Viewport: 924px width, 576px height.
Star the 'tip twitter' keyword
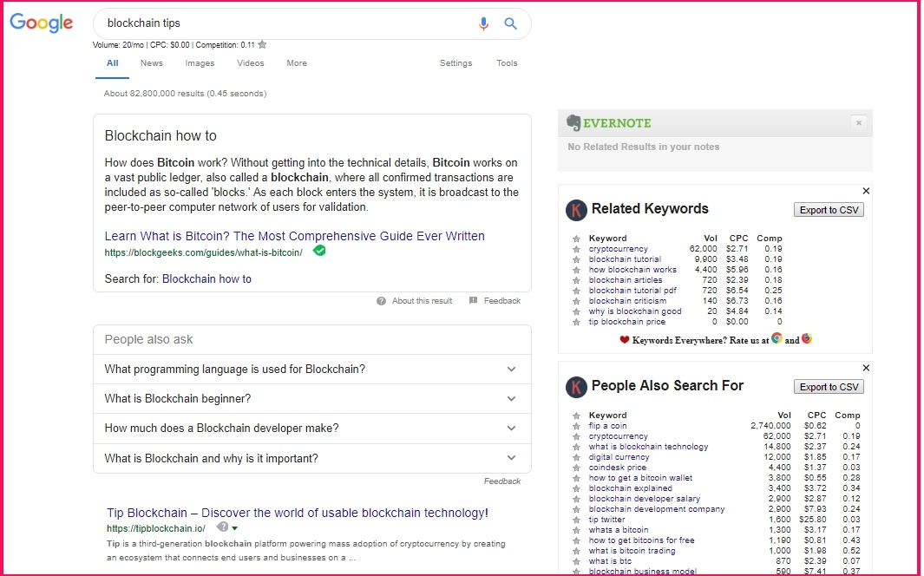[576, 520]
